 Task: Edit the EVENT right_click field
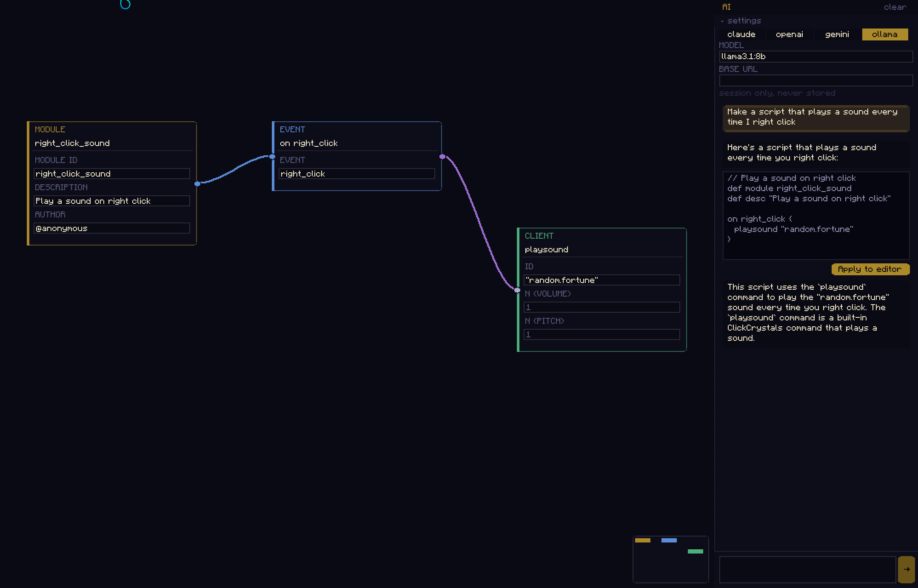coord(357,174)
